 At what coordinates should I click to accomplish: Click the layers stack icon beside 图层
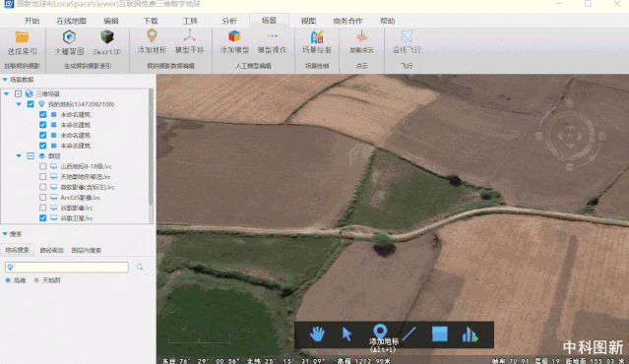tap(41, 156)
